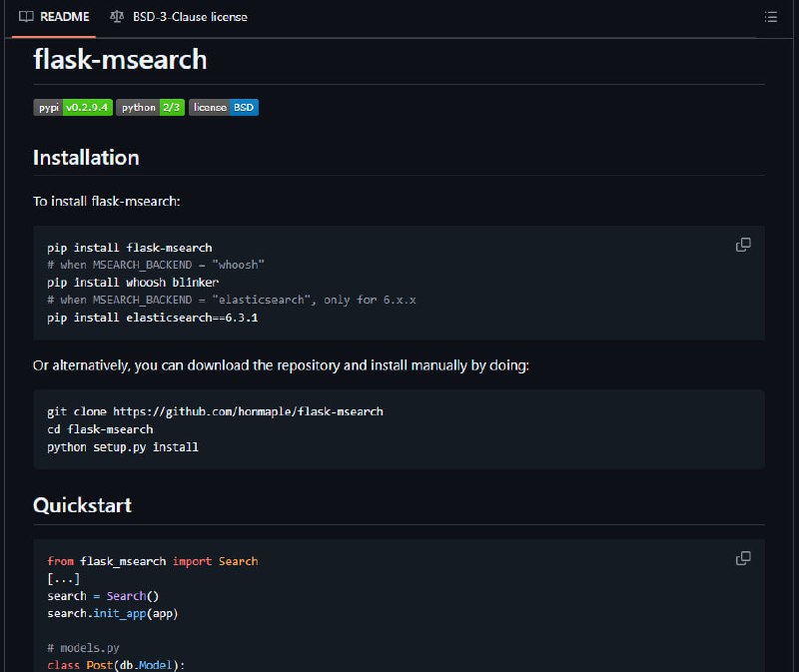This screenshot has height=672, width=799.
Task: Click the README book icon
Action: coord(26,17)
